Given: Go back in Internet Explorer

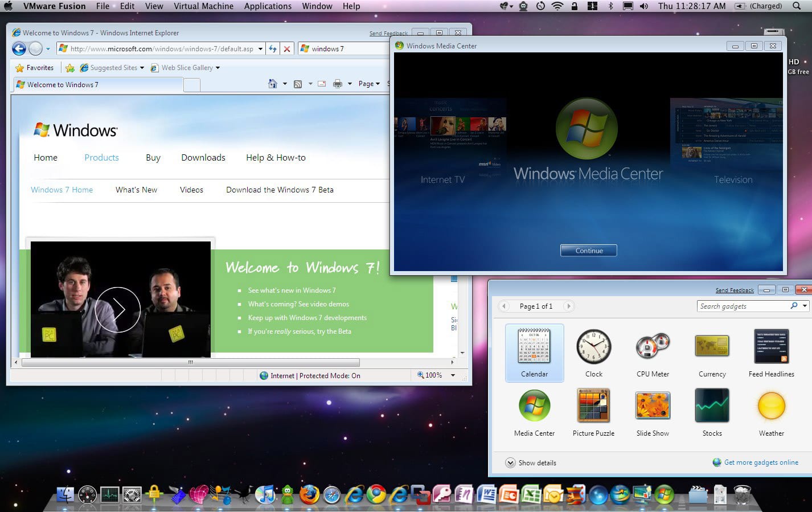Looking at the screenshot, I should coord(19,49).
